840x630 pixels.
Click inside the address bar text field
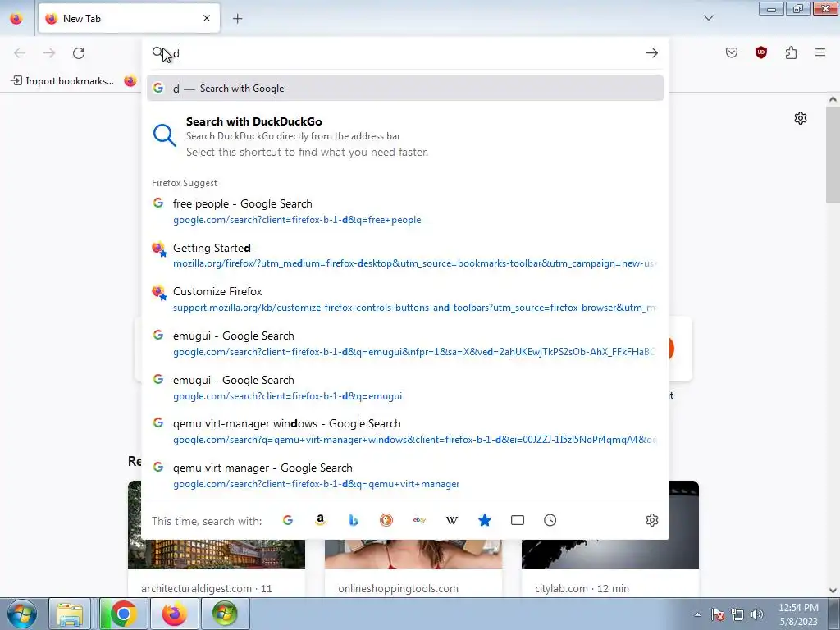pyautogui.click(x=405, y=53)
